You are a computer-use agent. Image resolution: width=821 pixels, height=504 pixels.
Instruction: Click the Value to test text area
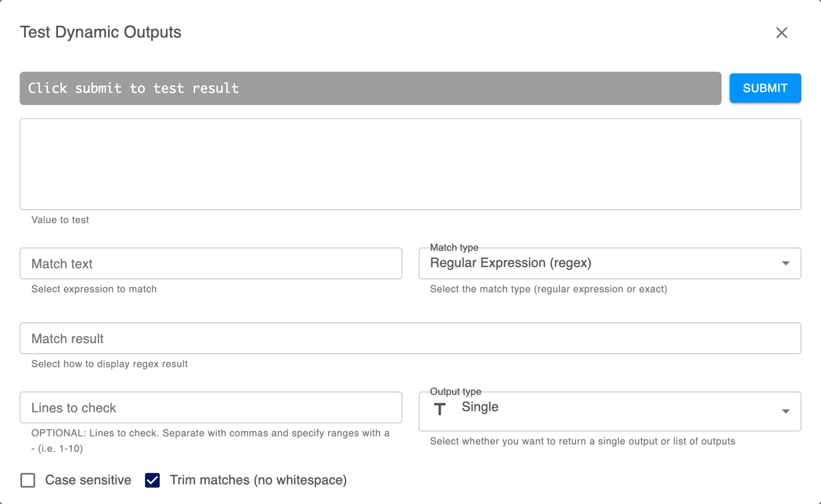click(410, 164)
